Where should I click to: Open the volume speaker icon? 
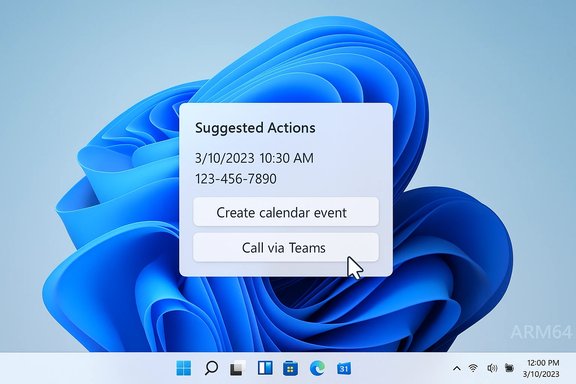[x=492, y=368]
